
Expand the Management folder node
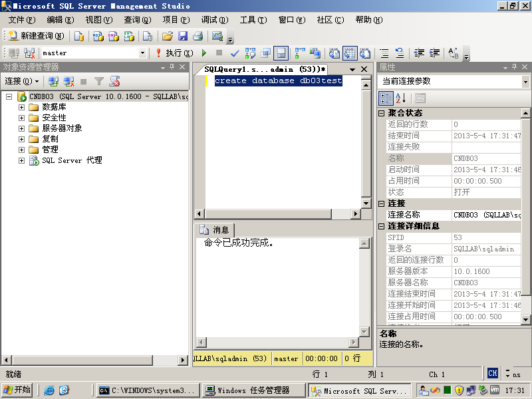click(x=21, y=150)
